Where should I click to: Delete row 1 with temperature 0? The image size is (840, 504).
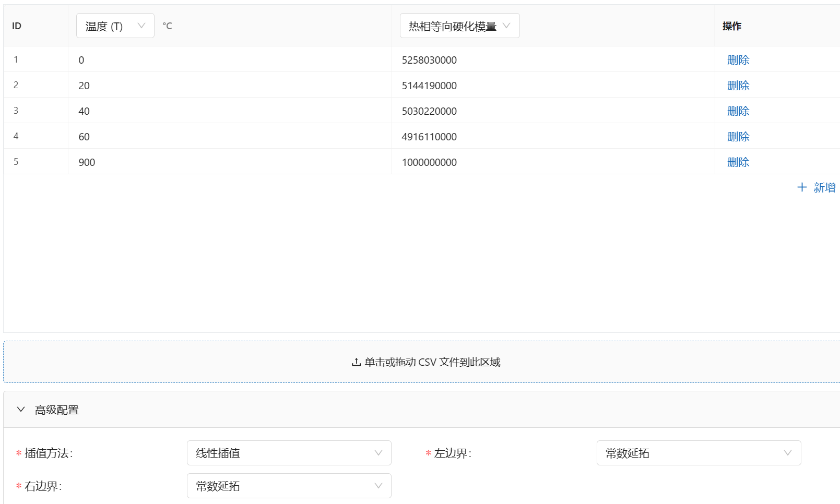[x=738, y=59]
